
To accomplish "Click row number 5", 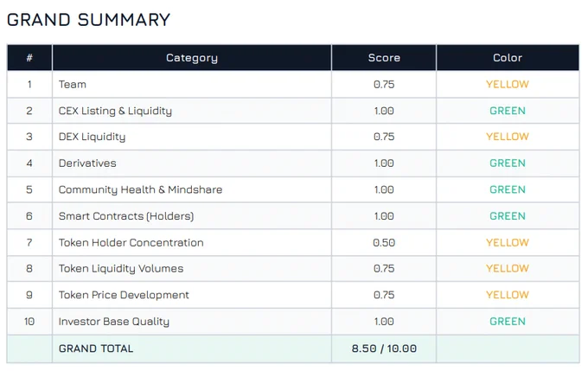I will coord(29,189).
